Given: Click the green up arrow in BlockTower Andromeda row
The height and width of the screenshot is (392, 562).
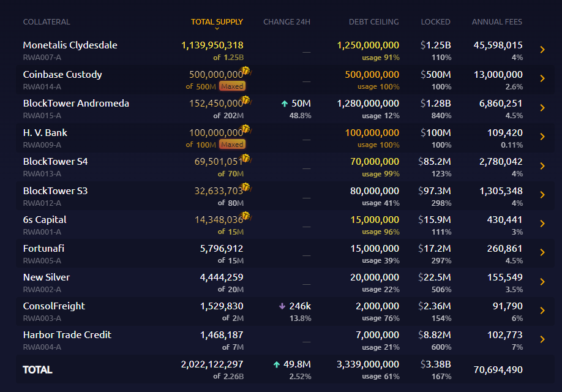Looking at the screenshot, I should (285, 104).
